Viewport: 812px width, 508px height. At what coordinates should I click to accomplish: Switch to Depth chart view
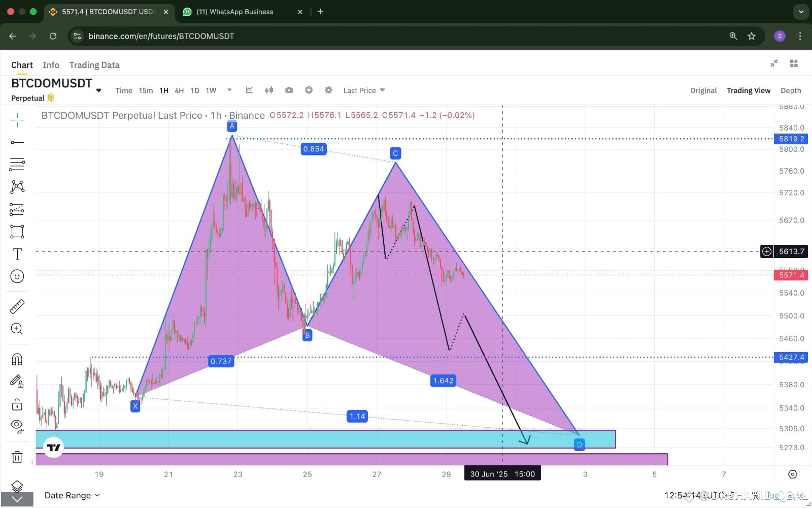[x=791, y=90]
